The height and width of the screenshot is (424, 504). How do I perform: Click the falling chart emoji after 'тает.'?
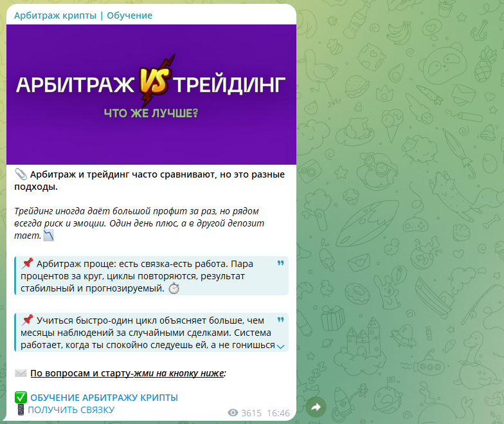click(49, 235)
